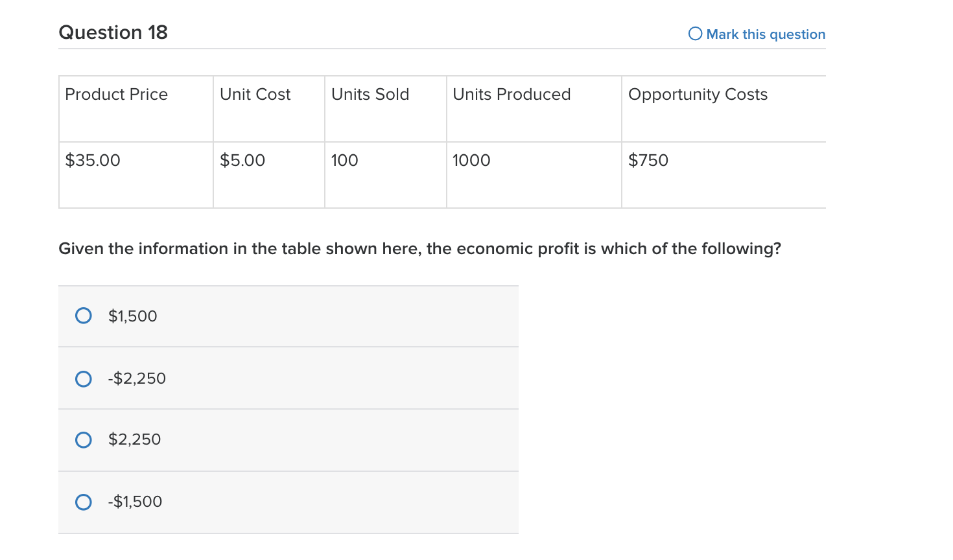Click the "Question 18" heading
Screen dimensions: 953x560
pyautogui.click(x=113, y=32)
